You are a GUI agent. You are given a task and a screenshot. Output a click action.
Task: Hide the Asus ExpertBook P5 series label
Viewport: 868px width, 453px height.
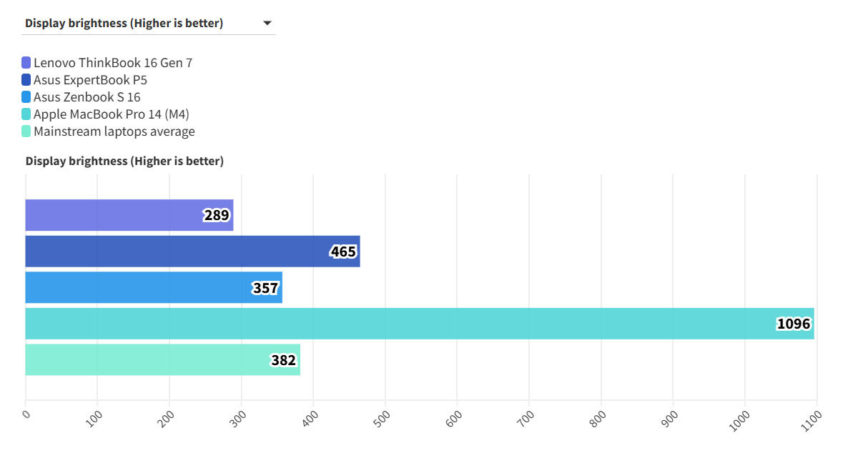pyautogui.click(x=90, y=80)
